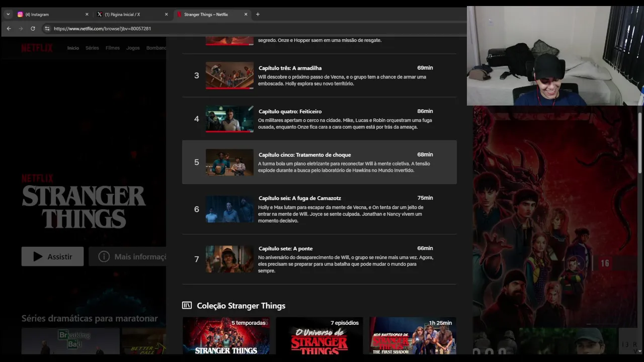
Task: Play episode 7 thumbnail A ponte
Action: (x=229, y=259)
